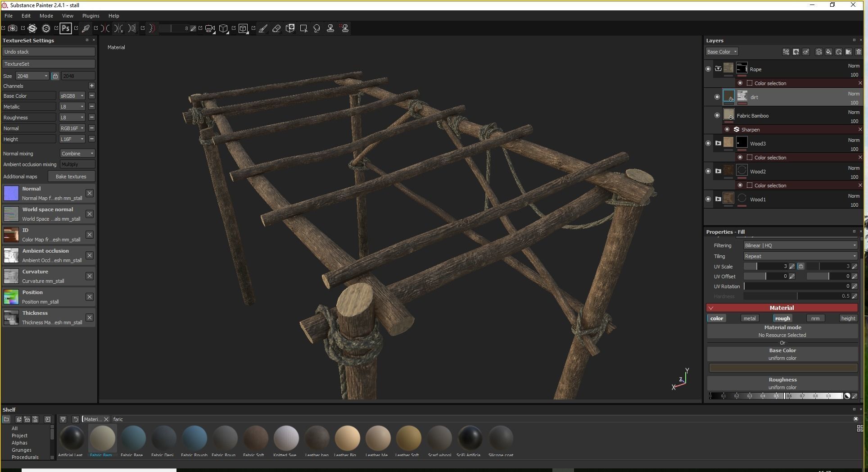
Task: Clear the Shelf search field
Action: click(x=856, y=419)
